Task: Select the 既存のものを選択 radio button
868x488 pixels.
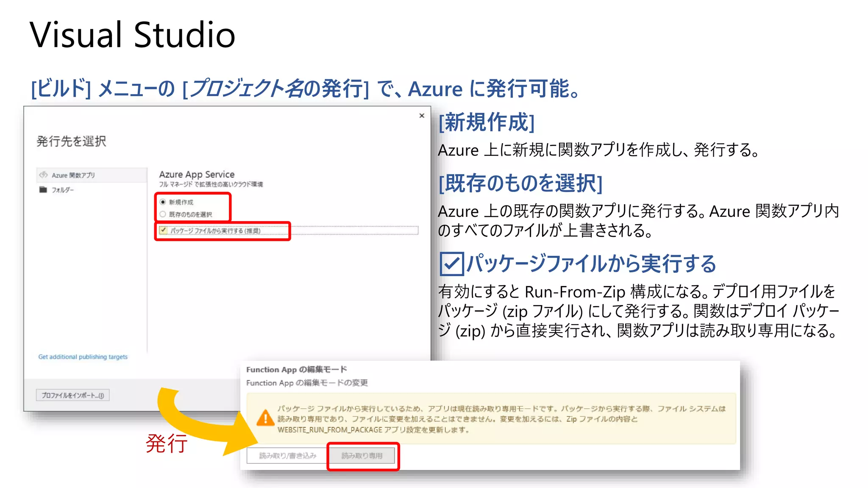Action: [x=163, y=214]
